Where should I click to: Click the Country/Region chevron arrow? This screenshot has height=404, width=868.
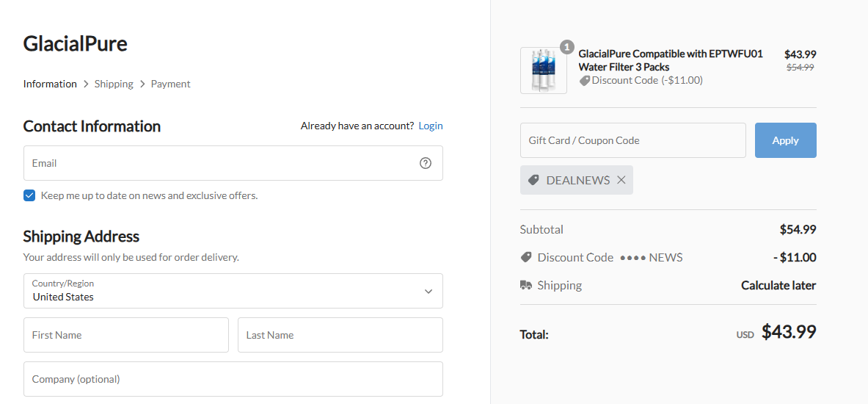coord(428,291)
